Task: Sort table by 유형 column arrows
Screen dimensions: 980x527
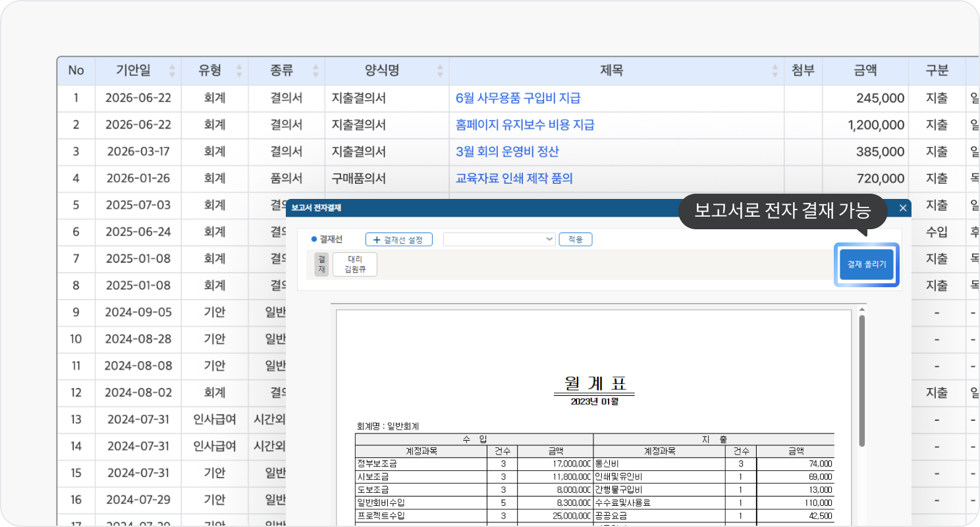Action: pos(239,70)
